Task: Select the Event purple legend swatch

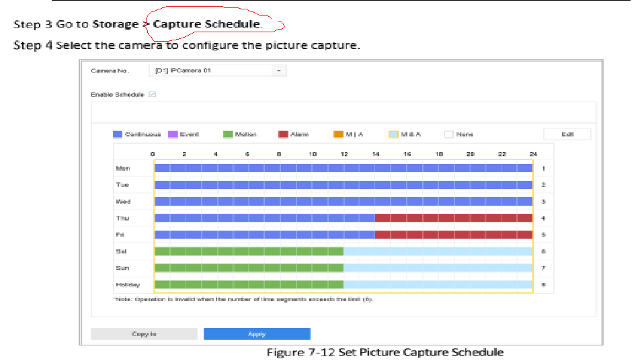Action: pos(173,134)
